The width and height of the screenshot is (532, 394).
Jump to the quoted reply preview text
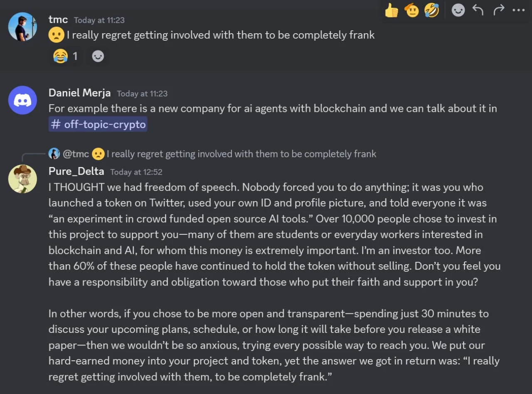click(241, 154)
